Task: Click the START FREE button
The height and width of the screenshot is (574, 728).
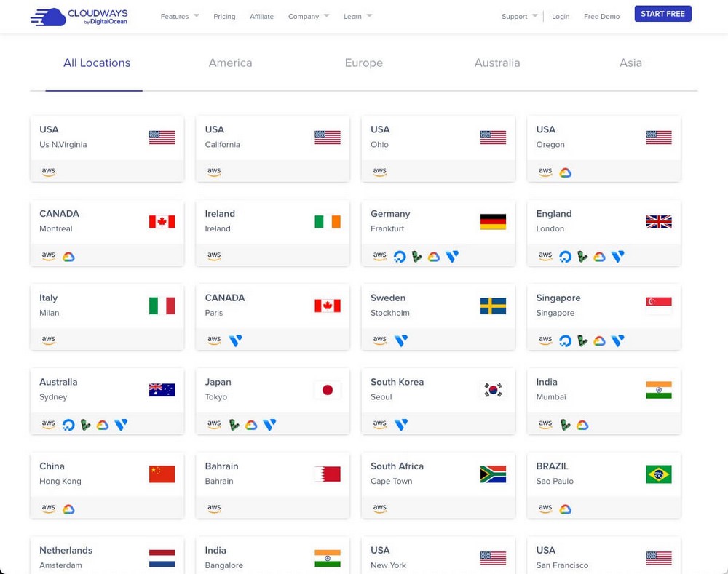Action: 662,14
